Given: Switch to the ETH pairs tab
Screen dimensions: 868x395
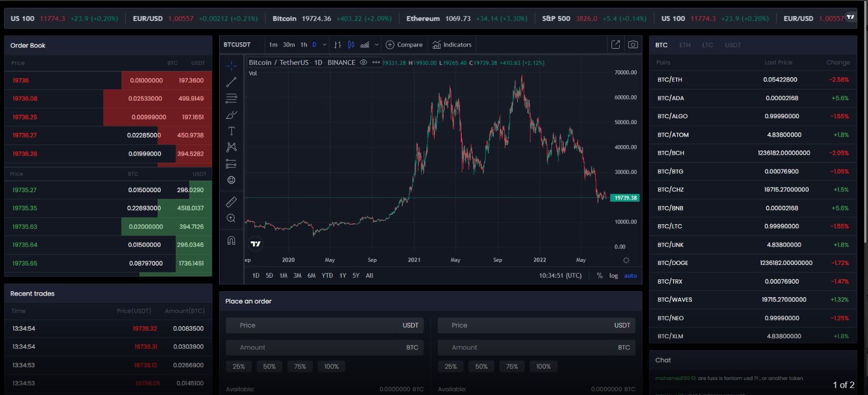Looking at the screenshot, I should [x=685, y=45].
